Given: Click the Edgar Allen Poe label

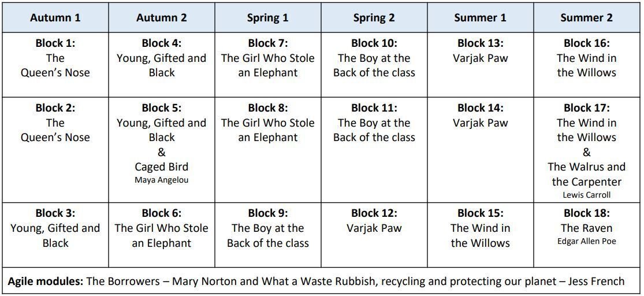Looking at the screenshot, I should 586,241.
